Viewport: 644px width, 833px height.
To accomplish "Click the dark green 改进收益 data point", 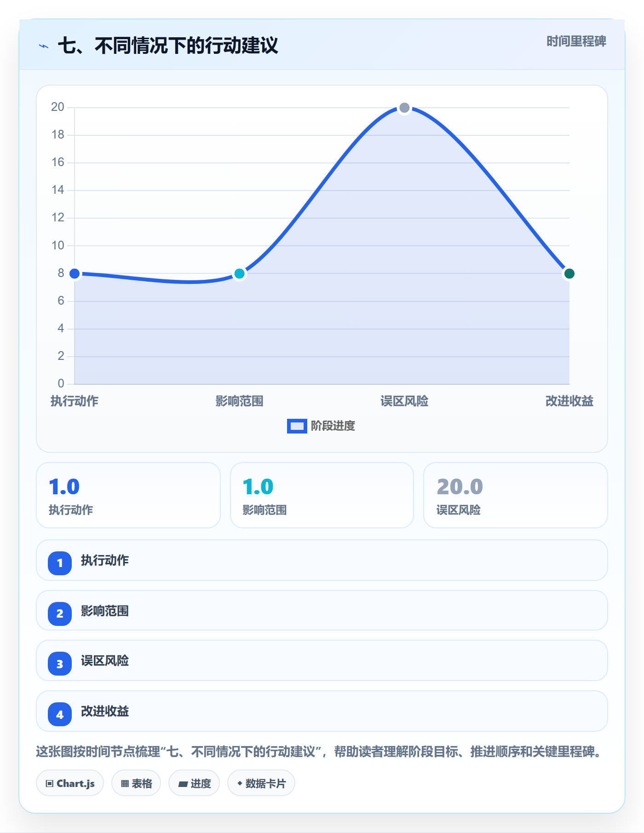I will tap(569, 274).
